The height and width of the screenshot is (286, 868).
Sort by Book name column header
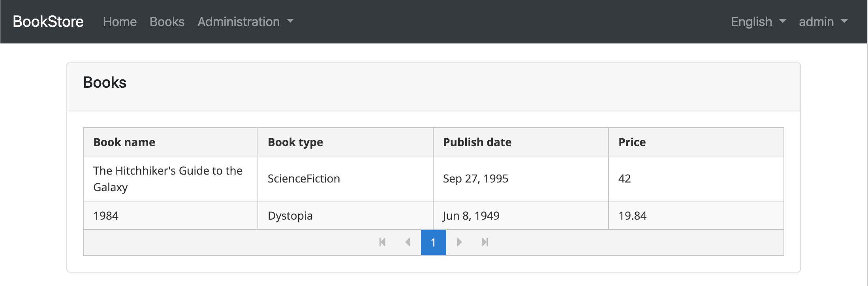point(124,142)
